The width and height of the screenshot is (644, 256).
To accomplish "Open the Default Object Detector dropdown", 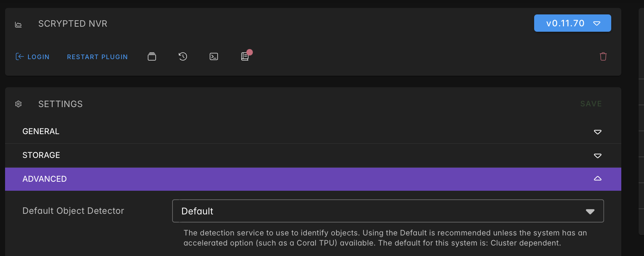I will [388, 211].
